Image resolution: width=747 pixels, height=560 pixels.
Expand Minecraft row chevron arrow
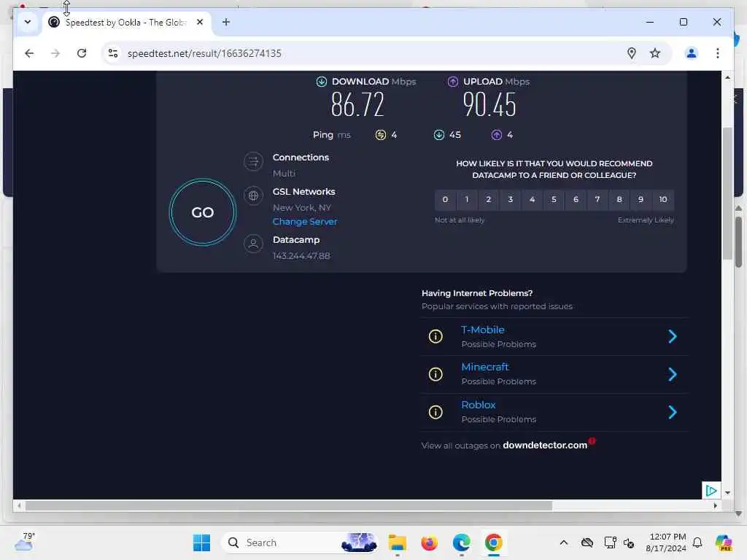point(672,374)
